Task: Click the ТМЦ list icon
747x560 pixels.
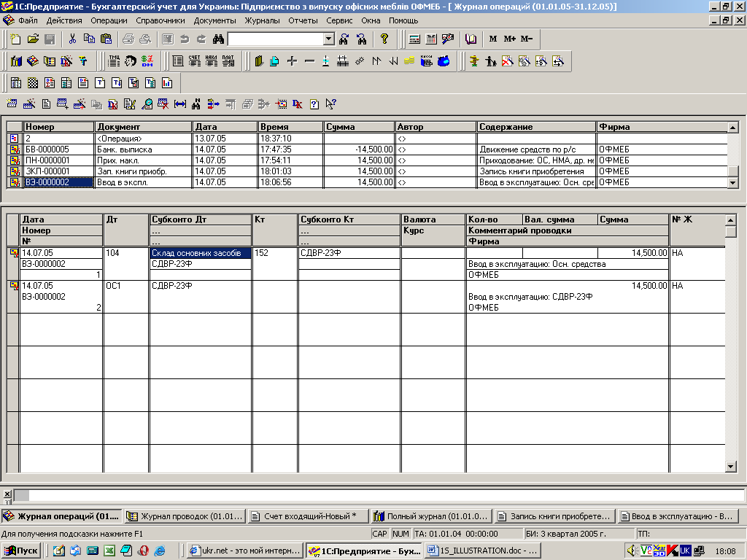Action: click(x=115, y=61)
